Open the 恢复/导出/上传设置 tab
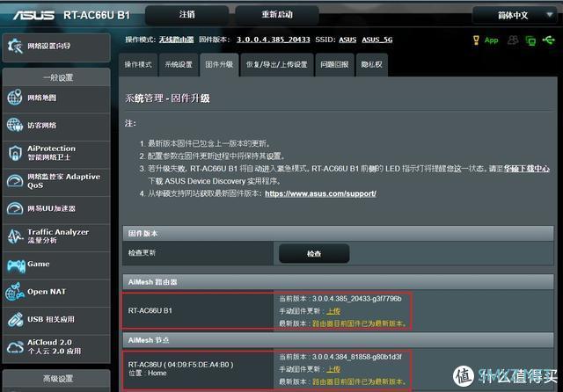Image resolution: width=563 pixels, height=392 pixels. 276,64
